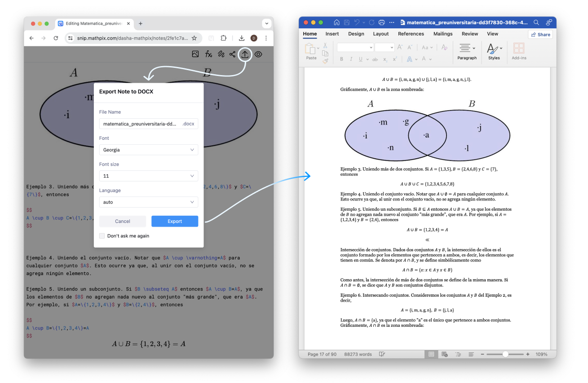Click the Mathpix export upload icon

pos(245,54)
